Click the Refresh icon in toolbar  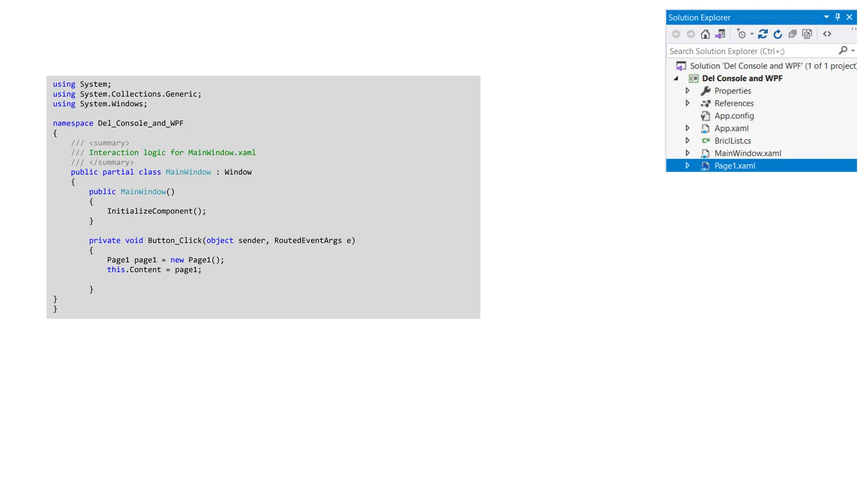[778, 34]
